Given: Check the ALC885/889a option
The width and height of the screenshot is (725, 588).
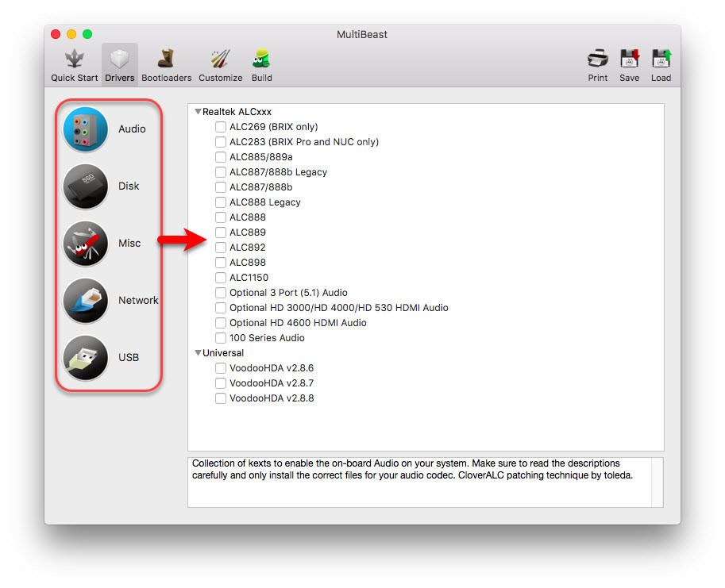Looking at the screenshot, I should tap(221, 157).
